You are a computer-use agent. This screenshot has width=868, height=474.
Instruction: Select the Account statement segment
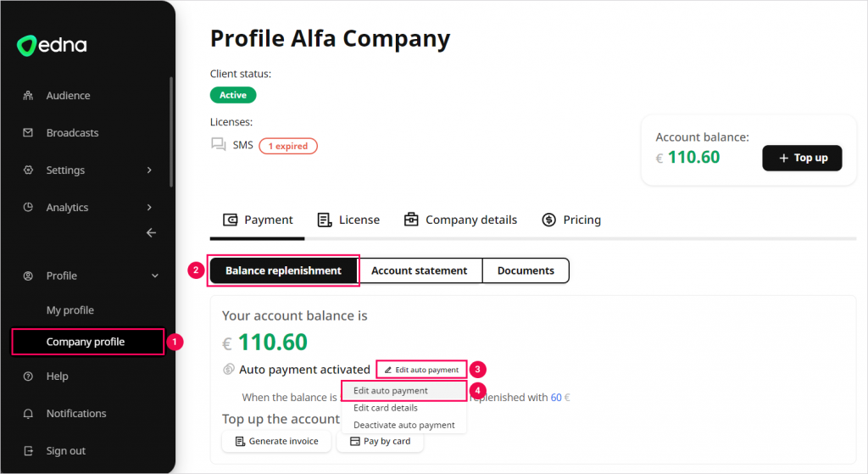pyautogui.click(x=420, y=270)
